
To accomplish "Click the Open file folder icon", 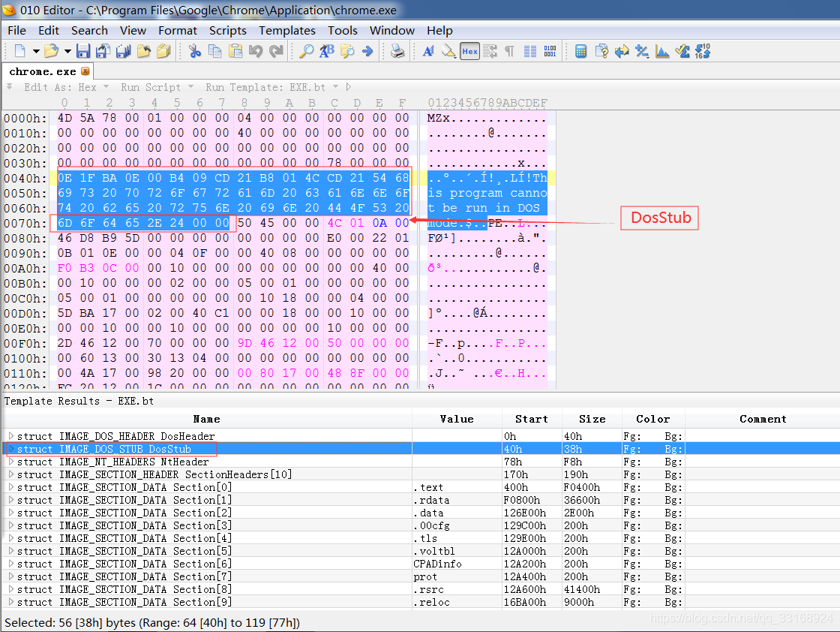I will click(x=51, y=51).
